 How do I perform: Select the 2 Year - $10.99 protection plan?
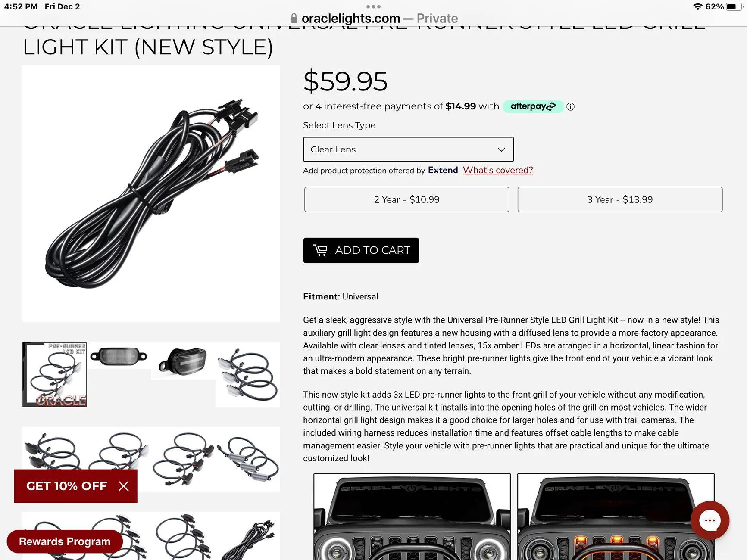406,199
